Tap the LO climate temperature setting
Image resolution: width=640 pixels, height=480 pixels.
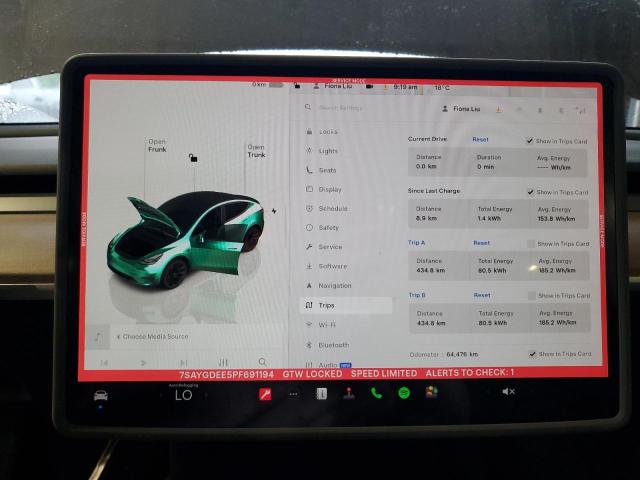(184, 395)
